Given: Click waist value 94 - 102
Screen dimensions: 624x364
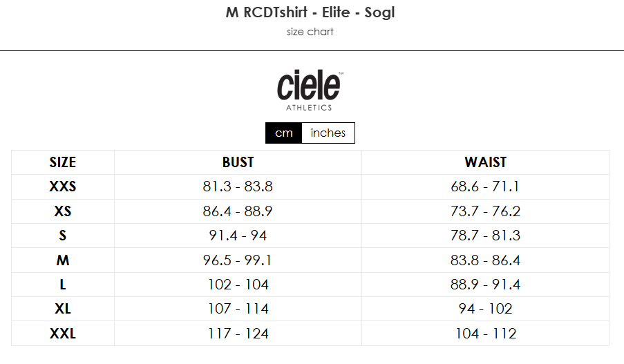Looking at the screenshot, I should pyautogui.click(x=485, y=309).
